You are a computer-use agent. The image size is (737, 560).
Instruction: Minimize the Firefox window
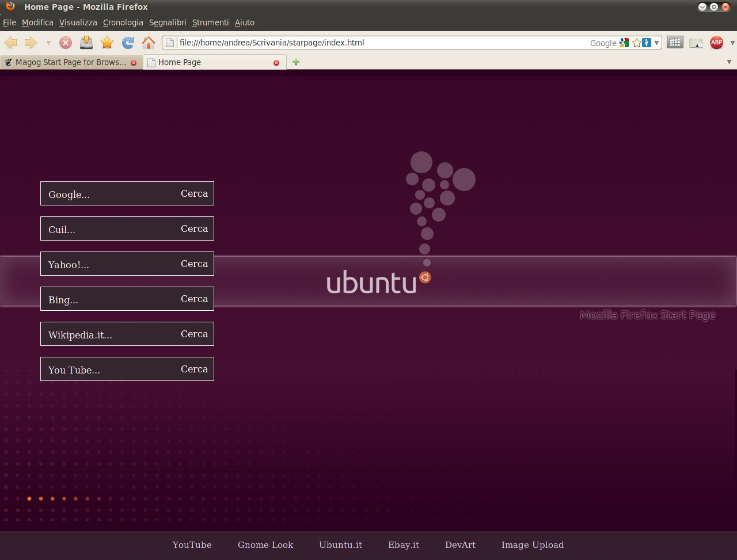point(702,7)
